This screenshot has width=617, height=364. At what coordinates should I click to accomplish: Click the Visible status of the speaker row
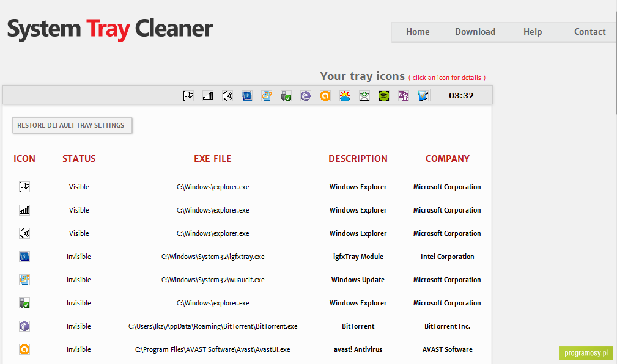click(79, 233)
